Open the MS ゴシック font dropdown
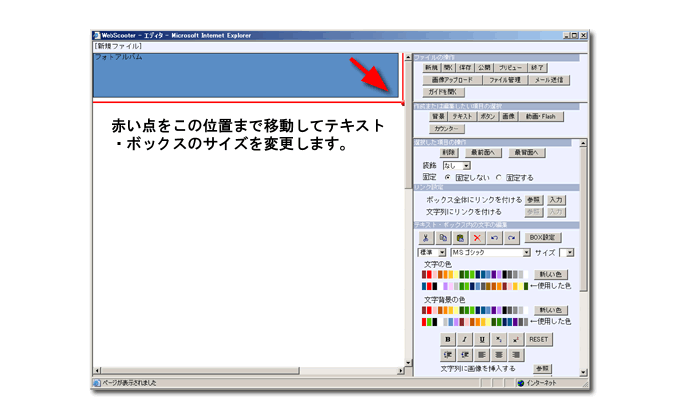680x420 pixels. tap(490, 253)
